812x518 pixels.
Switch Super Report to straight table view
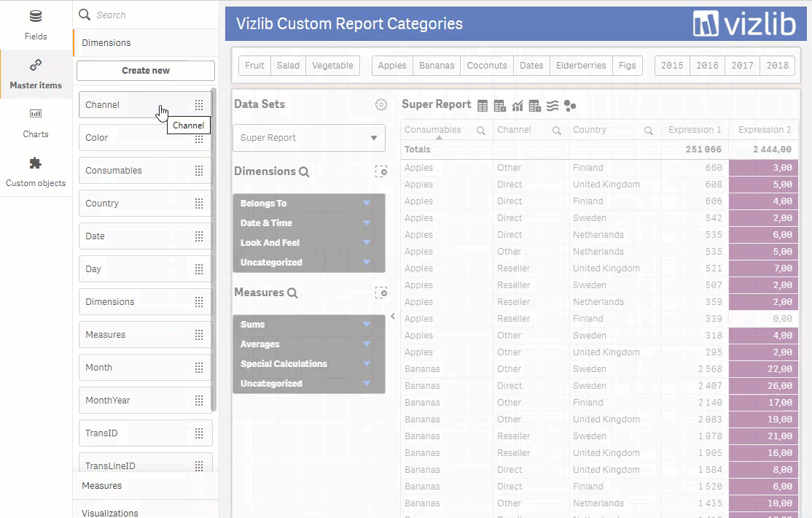[482, 106]
